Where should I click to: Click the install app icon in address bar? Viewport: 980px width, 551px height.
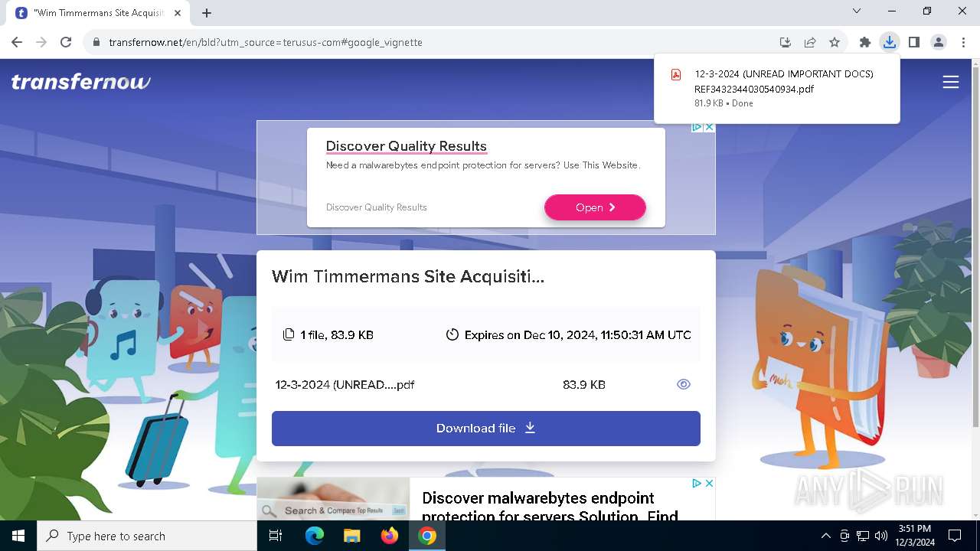click(785, 42)
